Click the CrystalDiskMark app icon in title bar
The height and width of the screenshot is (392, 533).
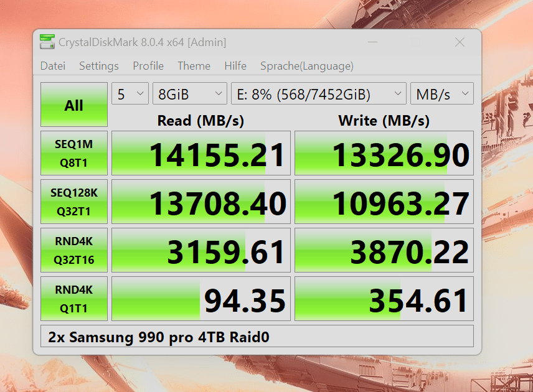pos(47,42)
